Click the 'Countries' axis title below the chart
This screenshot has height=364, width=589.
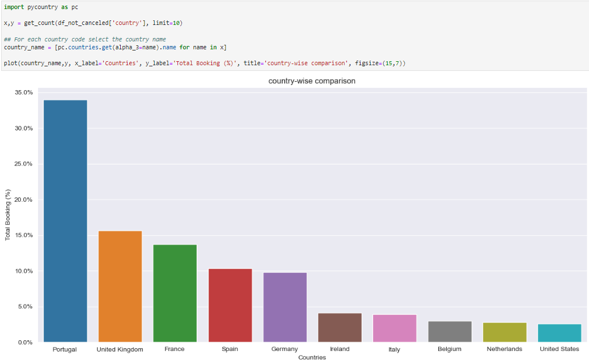coord(312,358)
